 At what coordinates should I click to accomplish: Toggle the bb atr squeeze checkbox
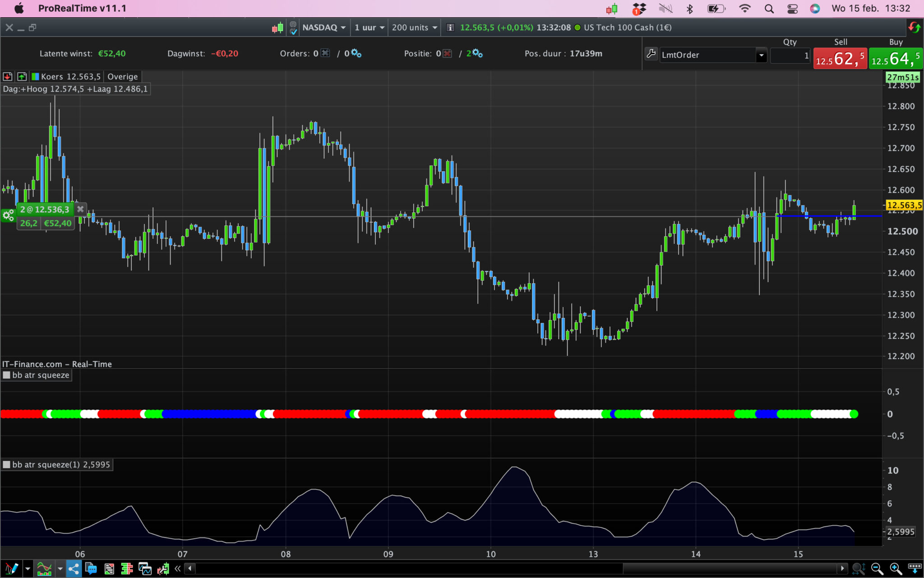click(x=7, y=375)
